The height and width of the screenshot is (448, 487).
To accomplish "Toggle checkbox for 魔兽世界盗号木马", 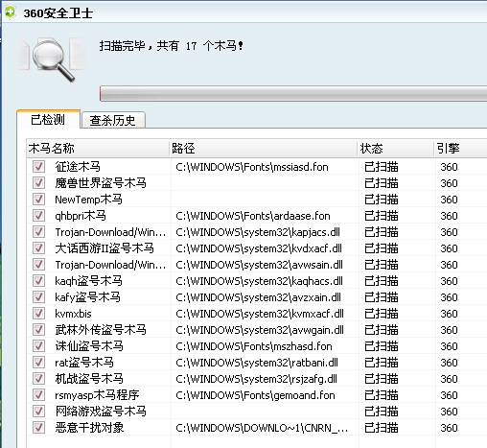I will pyautogui.click(x=38, y=183).
